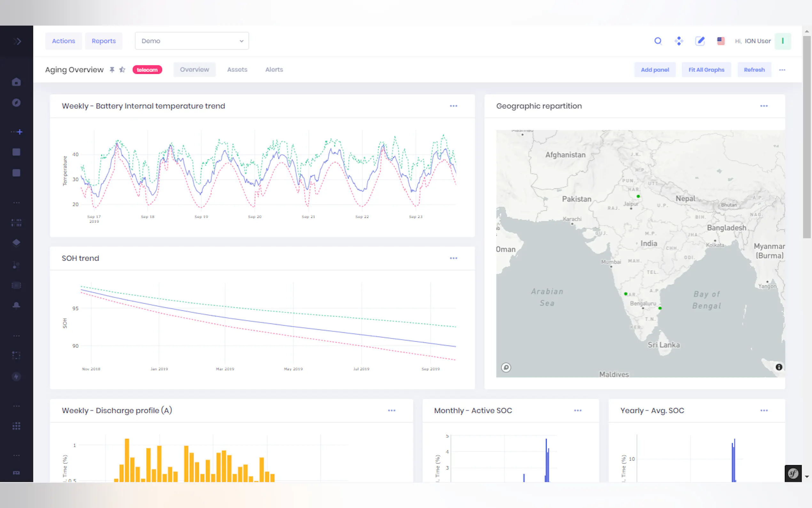Click the Fit All Graphs button

(x=706, y=69)
